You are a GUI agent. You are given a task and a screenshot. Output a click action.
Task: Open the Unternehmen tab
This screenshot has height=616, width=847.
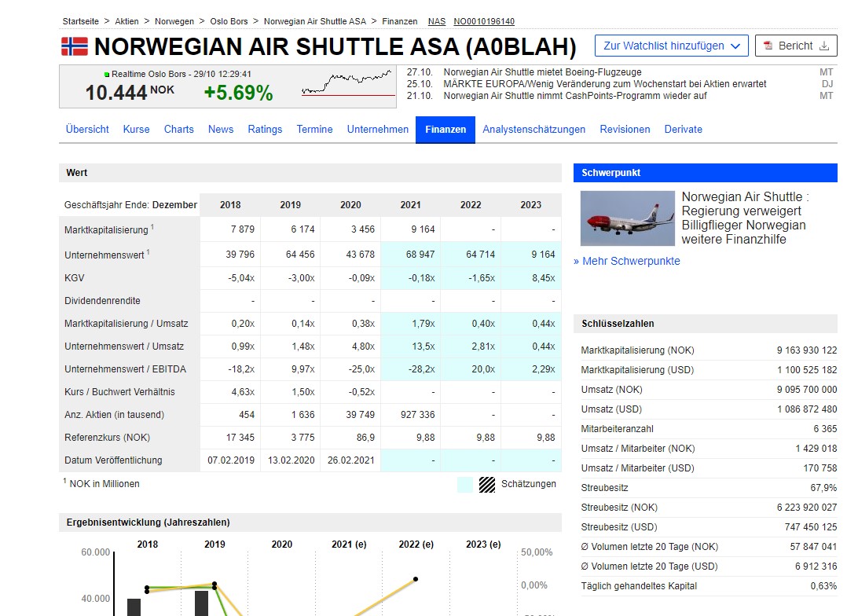[x=378, y=129]
